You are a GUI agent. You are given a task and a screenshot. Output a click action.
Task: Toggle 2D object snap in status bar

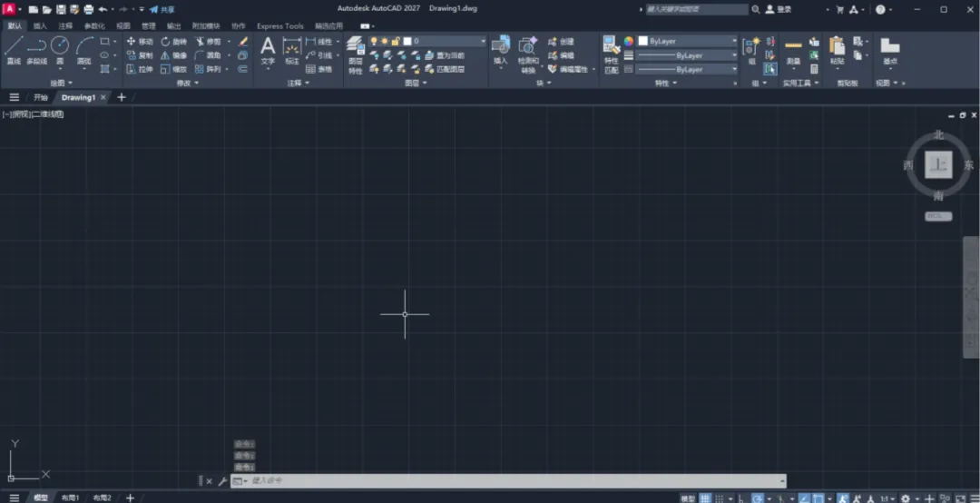(818, 498)
